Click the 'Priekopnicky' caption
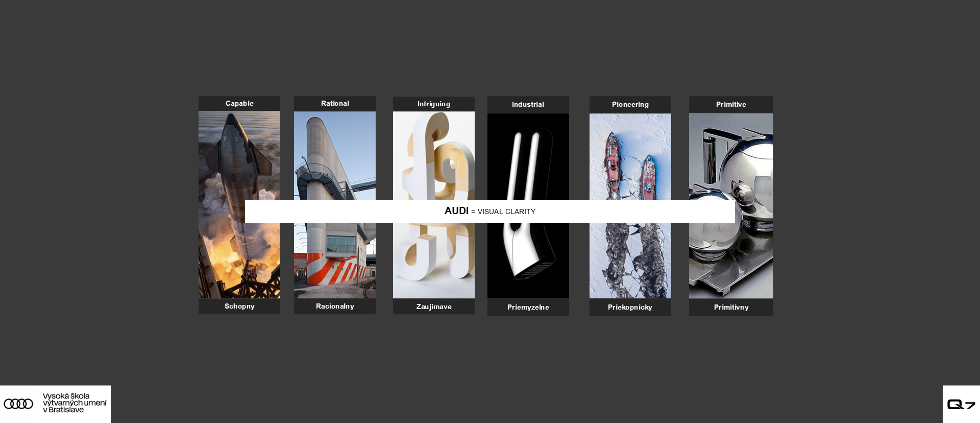This screenshot has height=423, width=980. coord(630,307)
